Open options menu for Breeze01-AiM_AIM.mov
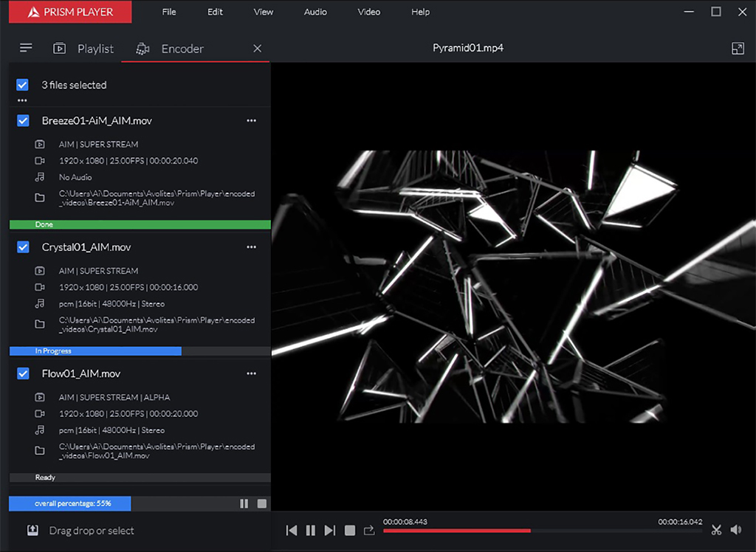Screen dimensions: 756x552 click(x=252, y=120)
